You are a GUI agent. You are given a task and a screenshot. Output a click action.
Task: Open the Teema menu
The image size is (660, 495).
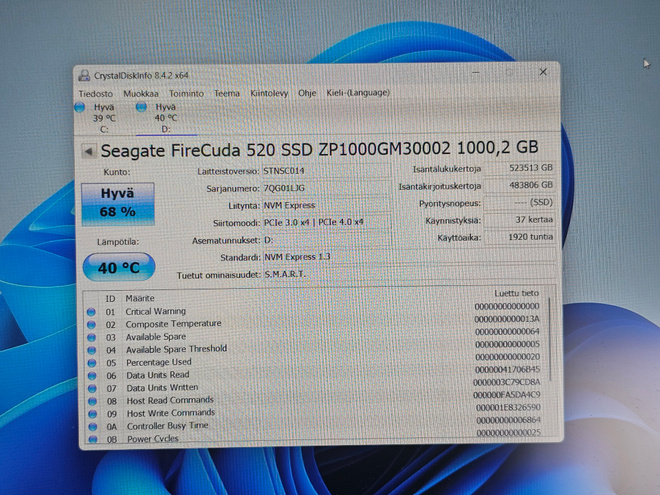click(227, 93)
